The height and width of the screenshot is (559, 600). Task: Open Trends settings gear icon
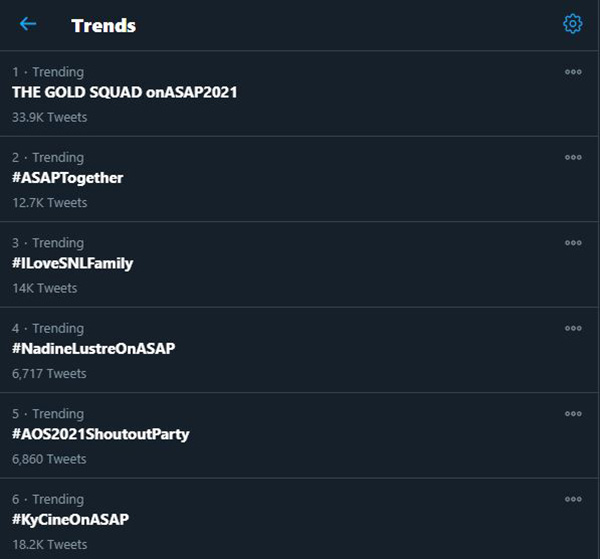[572, 24]
